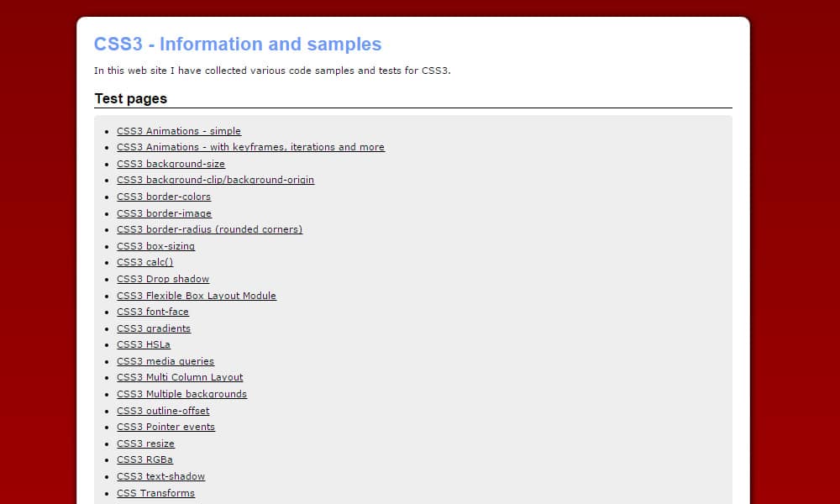Click the CSS3 RGBa link
This screenshot has height=504, width=840.
144,459
